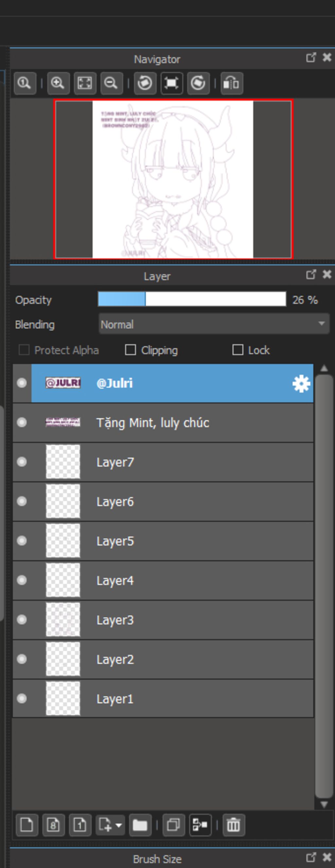The image size is (335, 868).
Task: Flip the canvas view horizontally in the Navigator
Action: (232, 83)
